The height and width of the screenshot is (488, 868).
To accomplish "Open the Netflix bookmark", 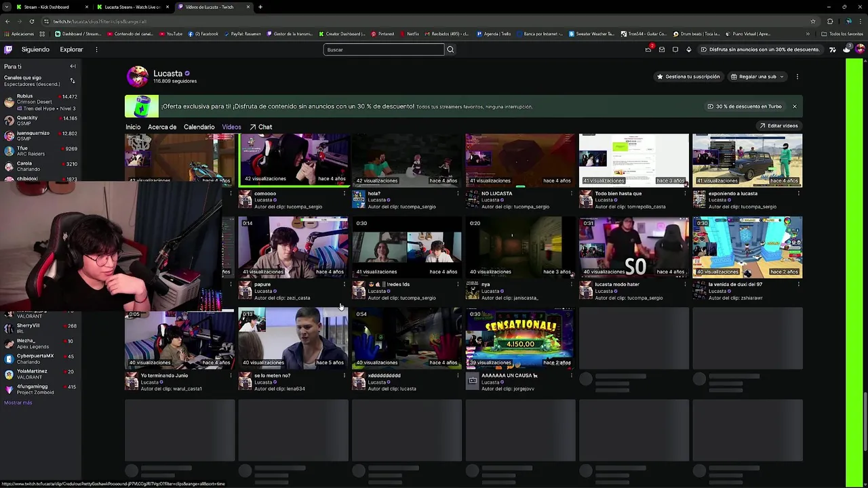I will click(409, 34).
